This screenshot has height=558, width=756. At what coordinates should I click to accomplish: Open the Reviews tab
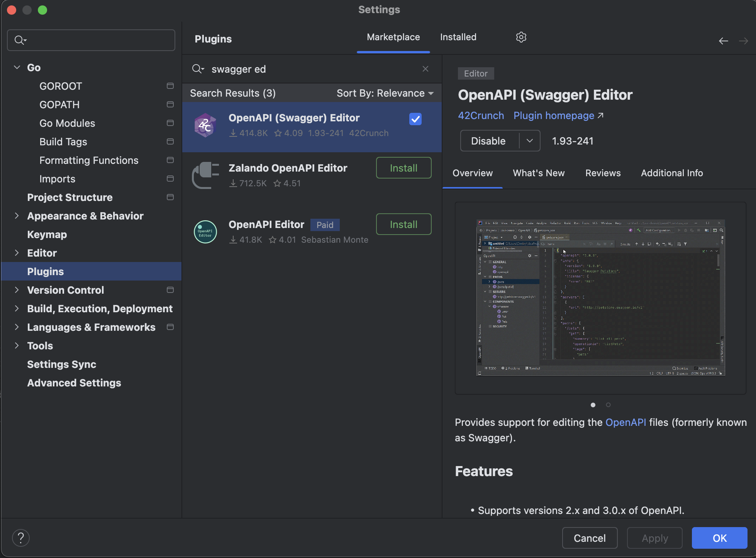tap(603, 173)
